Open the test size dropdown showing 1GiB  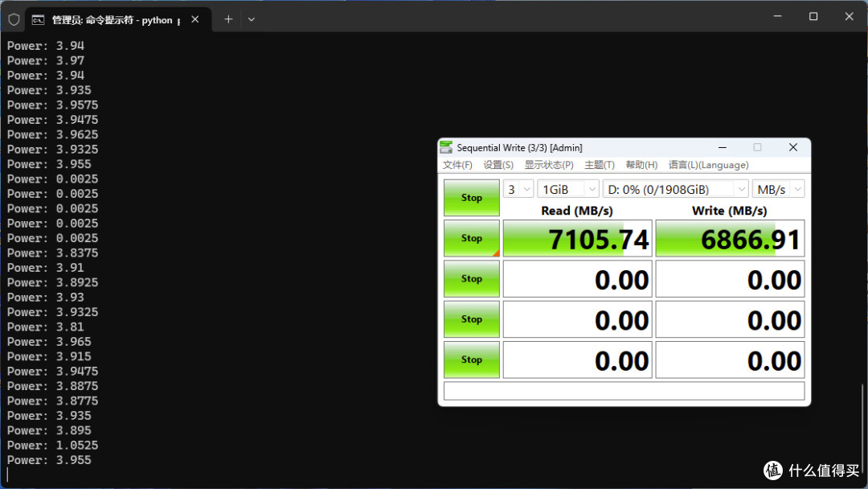tap(568, 189)
